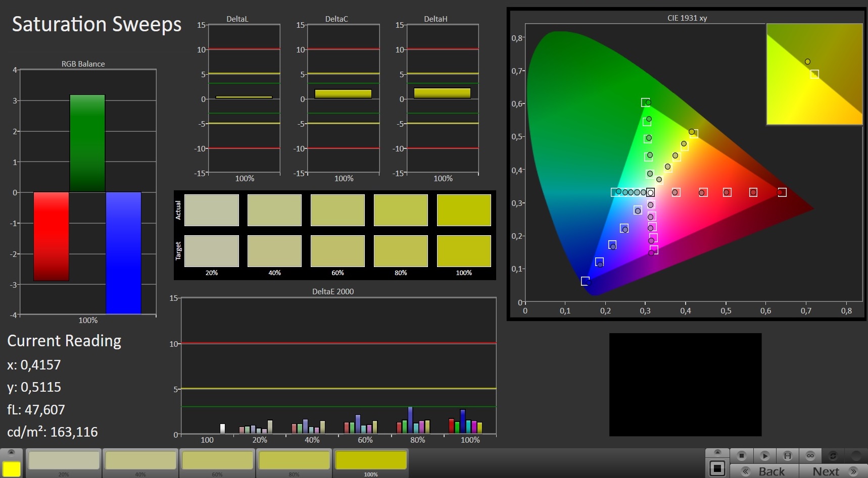Viewport: 868px width, 478px height.
Task: Click the 20% Target color swatch
Action: click(x=211, y=251)
